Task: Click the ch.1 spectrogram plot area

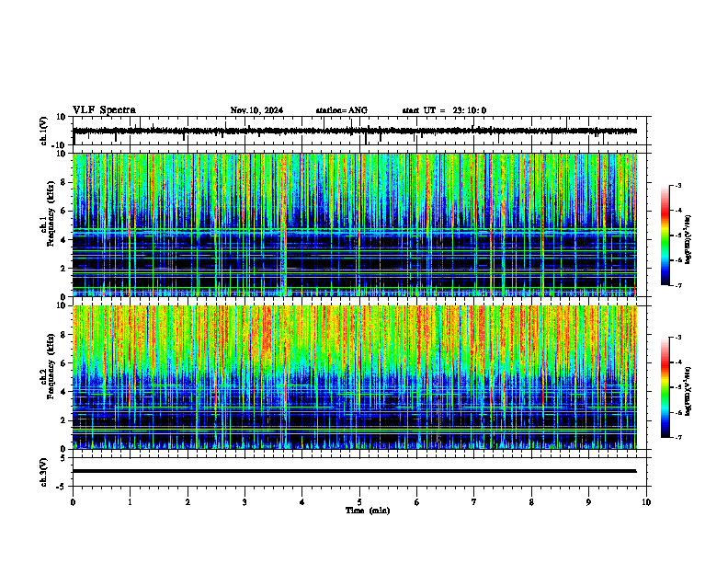Action: [x=355, y=224]
